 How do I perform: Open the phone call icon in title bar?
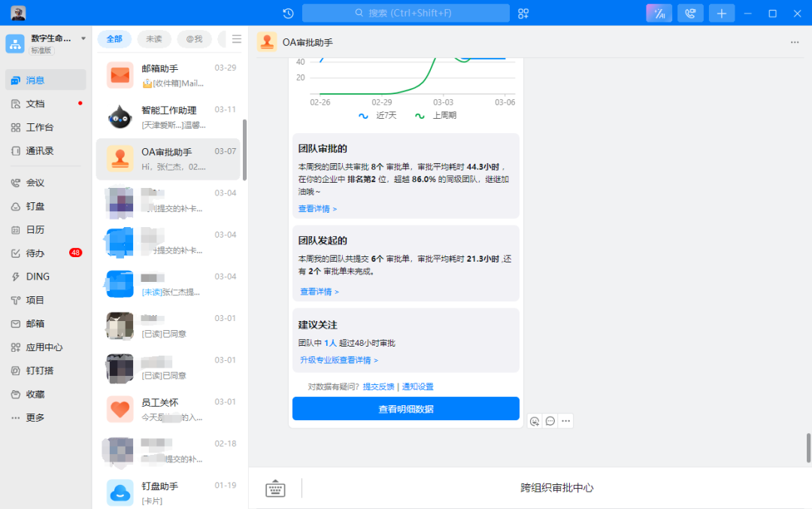690,14
